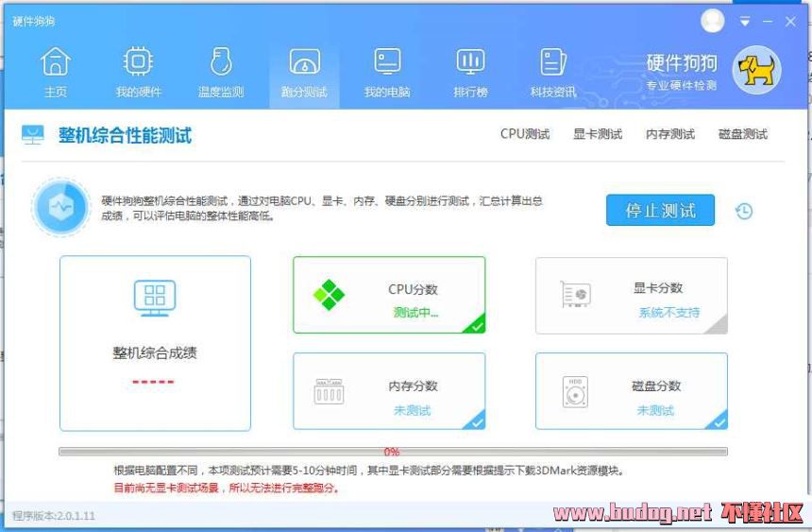Image resolution: width=812 pixels, height=532 pixels.
Task: Click the red 目前尚无显卡测试场景 notice
Action: pyautogui.click(x=226, y=488)
